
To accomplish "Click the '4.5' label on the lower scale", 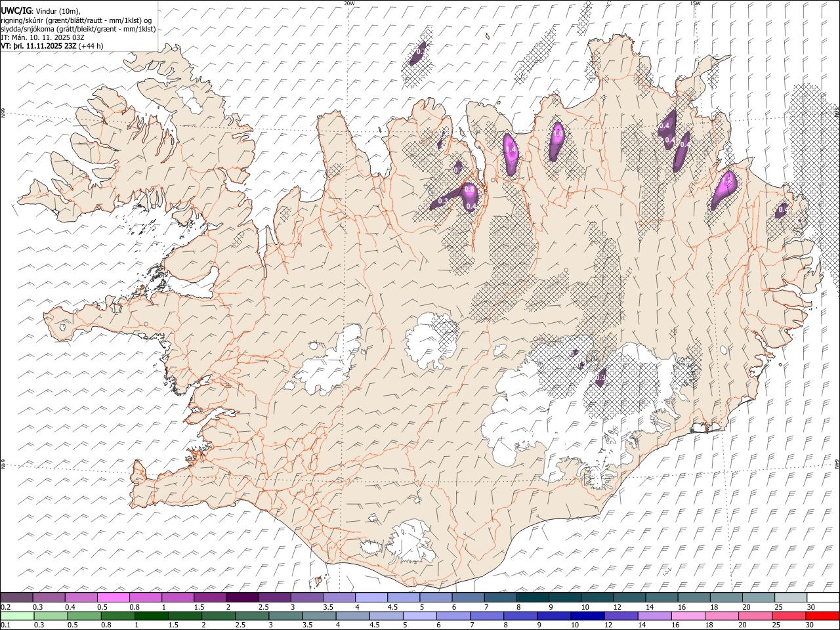I will tap(375, 625).
